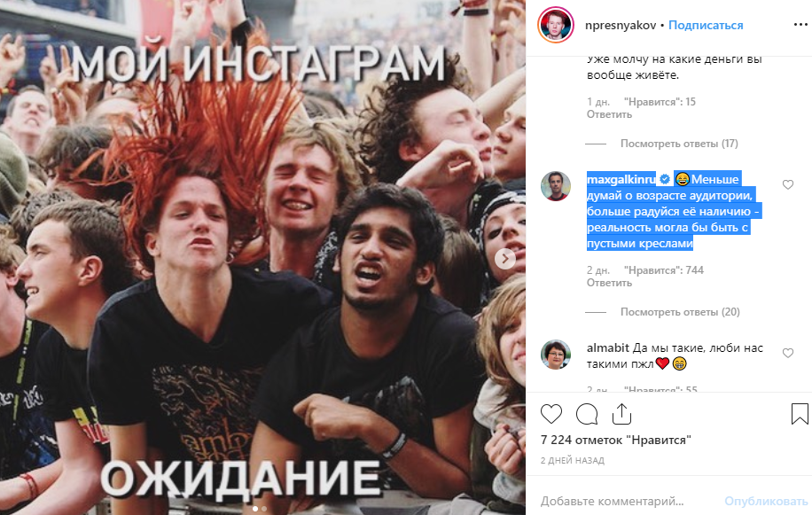Click the Добавьте комментарий input field

(627, 501)
